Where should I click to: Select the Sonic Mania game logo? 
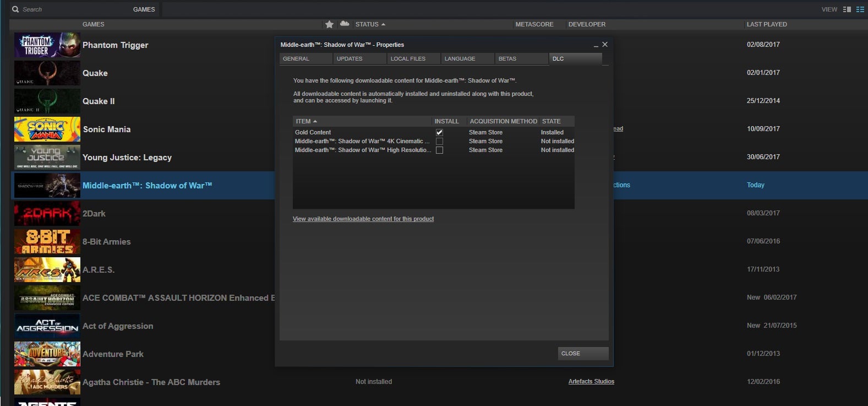pyautogui.click(x=47, y=129)
